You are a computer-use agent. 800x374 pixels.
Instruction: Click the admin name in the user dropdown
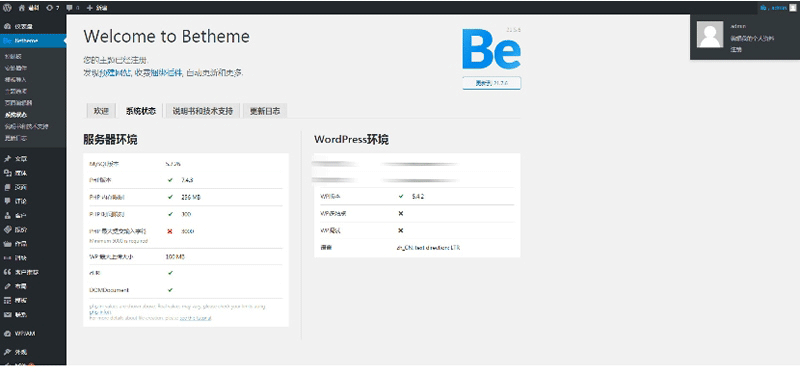(738, 26)
